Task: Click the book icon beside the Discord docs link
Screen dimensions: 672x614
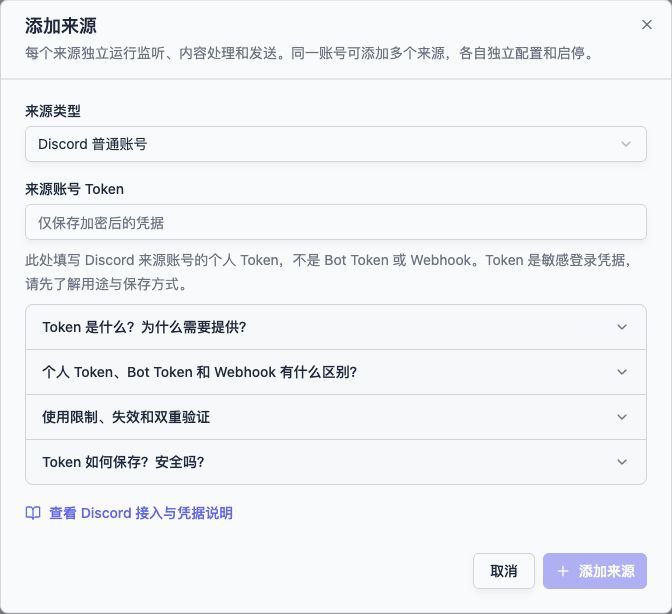Action: (33, 513)
